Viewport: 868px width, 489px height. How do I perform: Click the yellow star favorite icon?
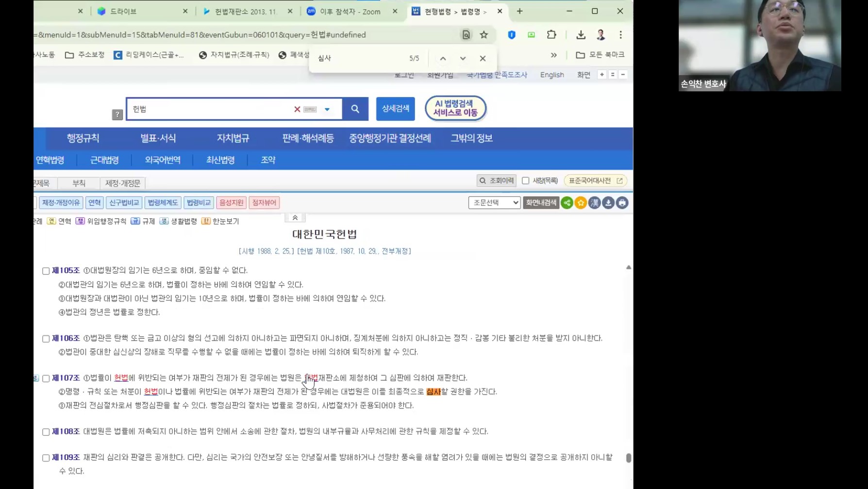[x=581, y=203]
